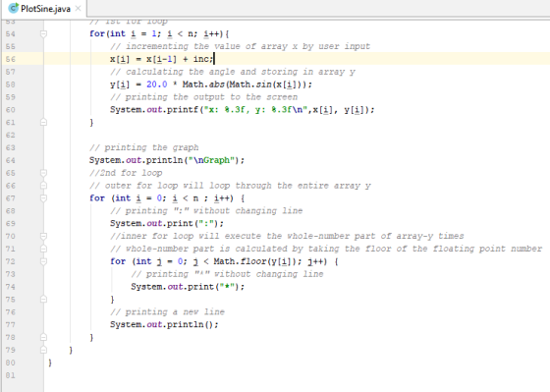
Task: Click the System.out.println() statement on line 77
Action: [x=164, y=324]
